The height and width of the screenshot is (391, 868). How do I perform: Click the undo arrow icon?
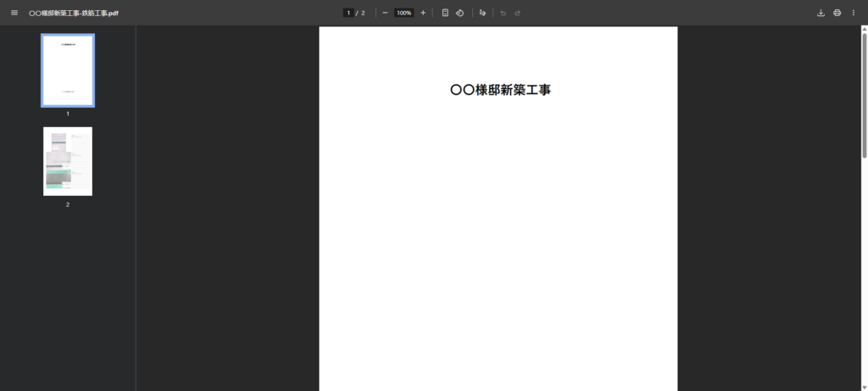click(x=503, y=13)
